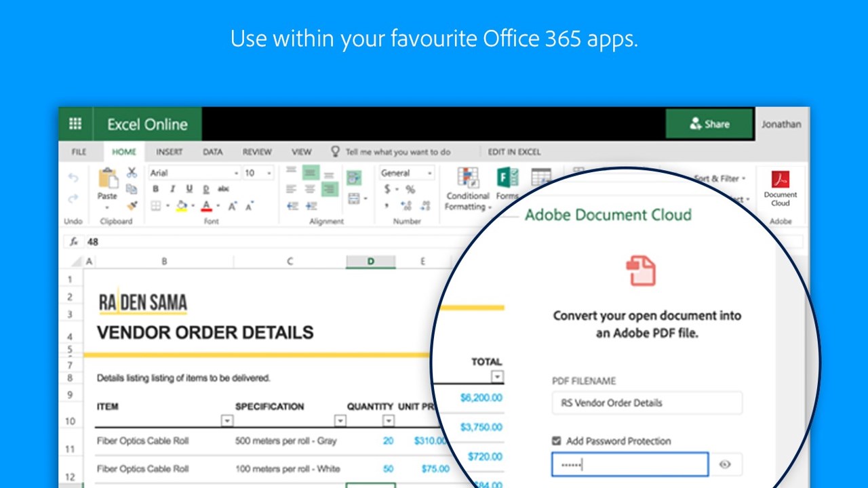The width and height of the screenshot is (868, 488).
Task: Enable Add Password Protection checkbox
Action: 557,441
